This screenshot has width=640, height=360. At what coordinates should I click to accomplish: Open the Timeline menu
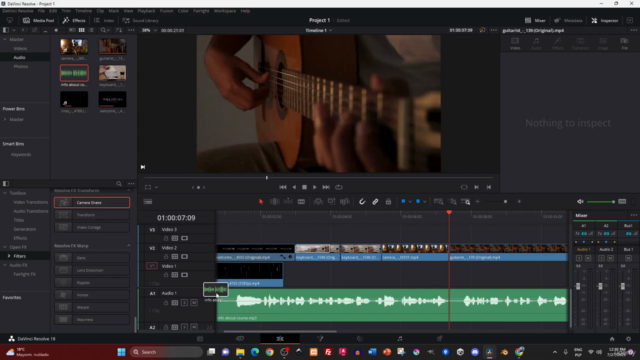click(x=83, y=11)
